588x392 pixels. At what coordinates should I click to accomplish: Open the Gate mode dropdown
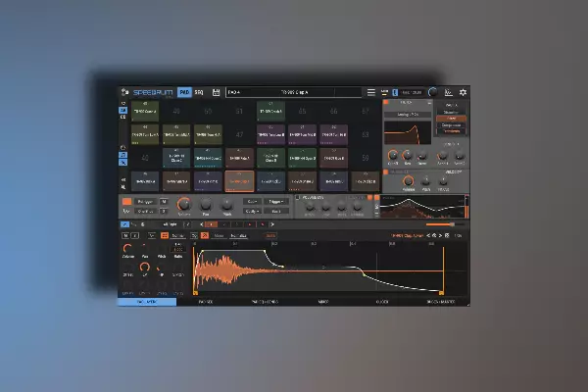(252, 202)
